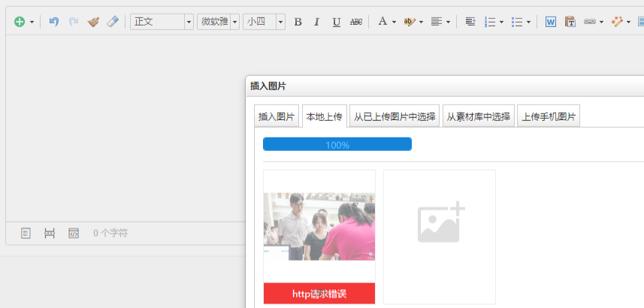Click the highlight color marker icon
The image size is (644, 308).
click(x=410, y=22)
